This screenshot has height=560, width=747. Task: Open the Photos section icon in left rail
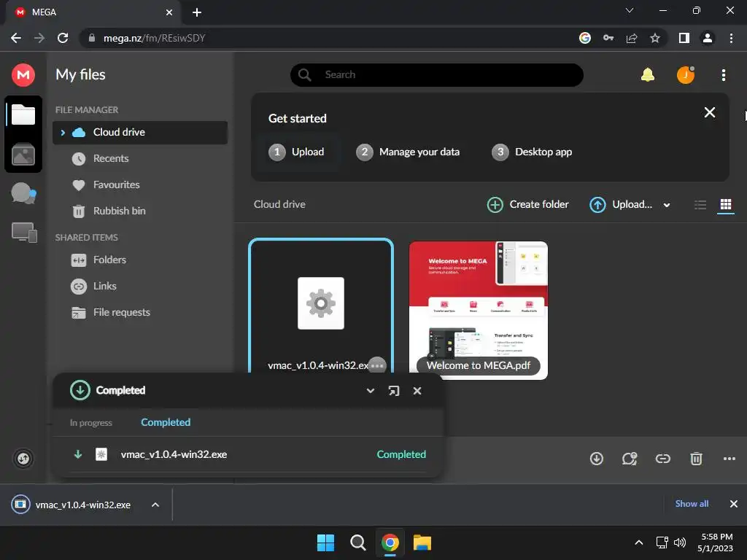point(23,155)
